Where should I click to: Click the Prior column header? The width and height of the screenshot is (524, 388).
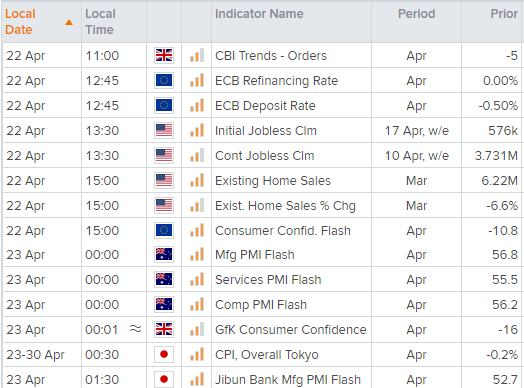[504, 14]
